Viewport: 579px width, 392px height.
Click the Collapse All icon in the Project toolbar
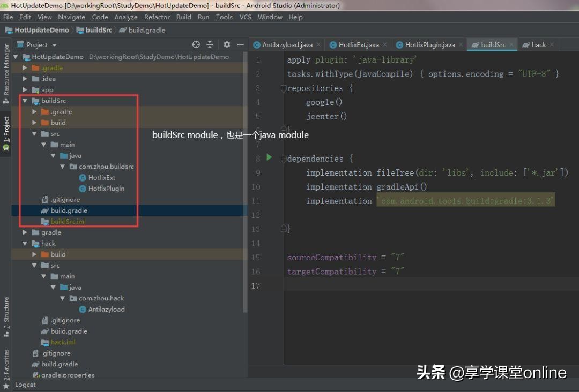coord(210,44)
